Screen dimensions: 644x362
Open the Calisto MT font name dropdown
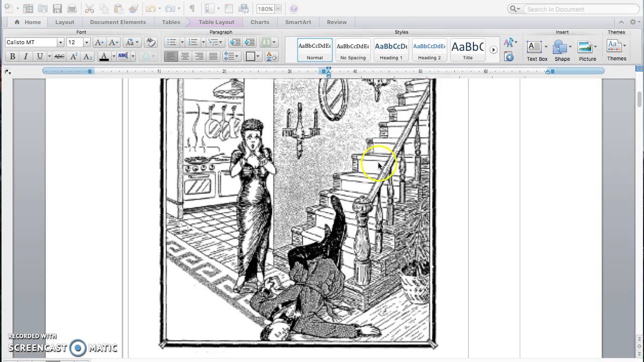click(x=60, y=42)
